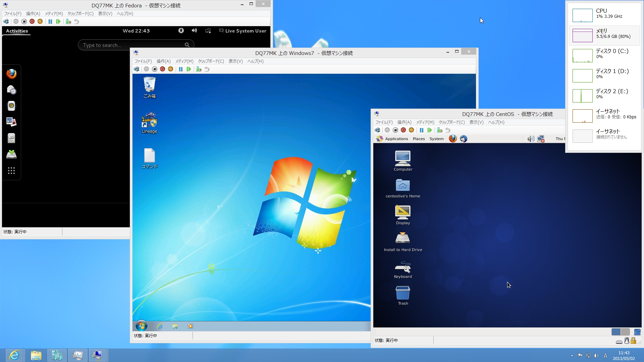Click the Ctrl+Alt+Del icon in Windows7 VM toolbar
The height and width of the screenshot is (362, 644).
(x=137, y=69)
